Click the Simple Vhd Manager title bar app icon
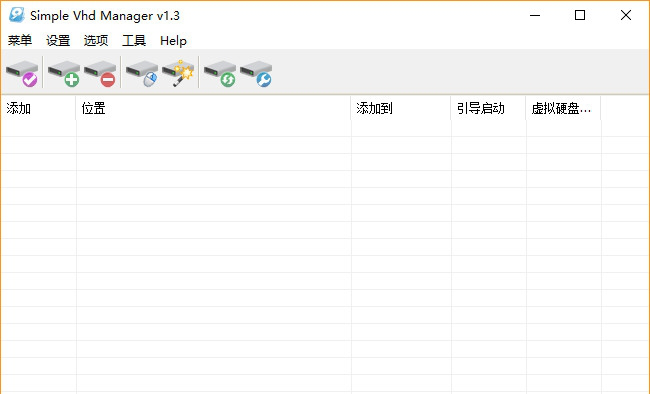This screenshot has width=650, height=409. [17, 15]
